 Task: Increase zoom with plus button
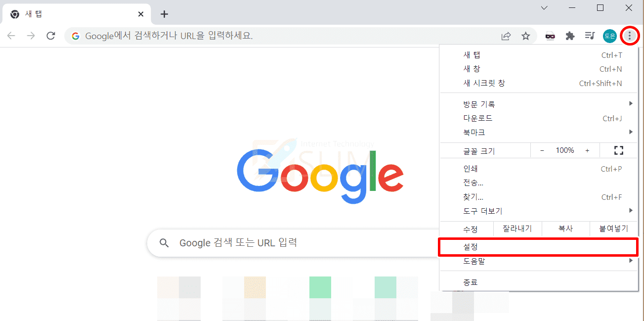pyautogui.click(x=587, y=150)
